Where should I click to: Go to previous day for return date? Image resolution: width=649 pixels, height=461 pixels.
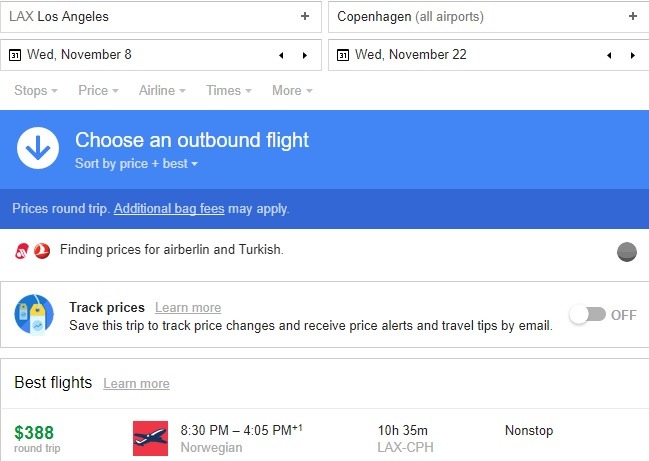(x=609, y=55)
